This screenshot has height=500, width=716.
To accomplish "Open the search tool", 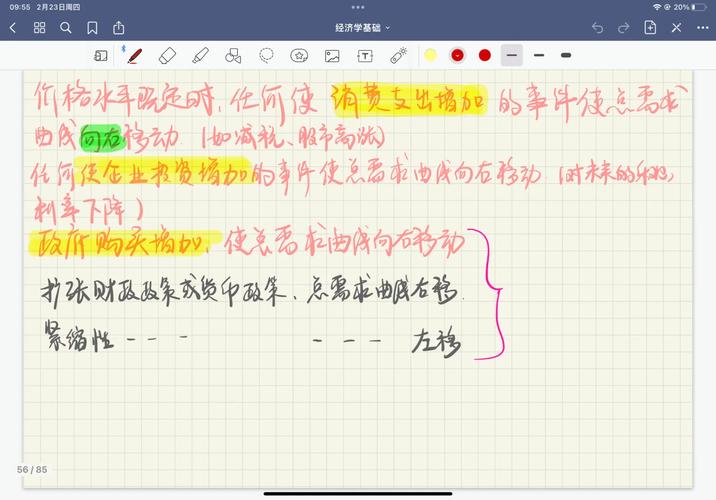I will [x=66, y=28].
